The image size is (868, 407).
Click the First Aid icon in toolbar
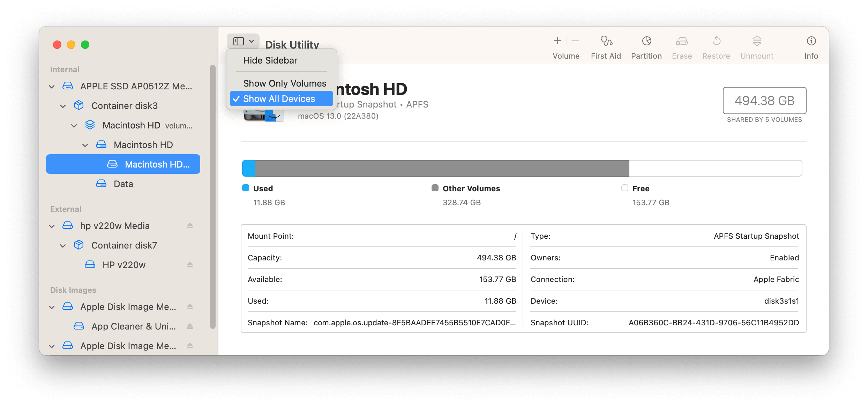[606, 41]
